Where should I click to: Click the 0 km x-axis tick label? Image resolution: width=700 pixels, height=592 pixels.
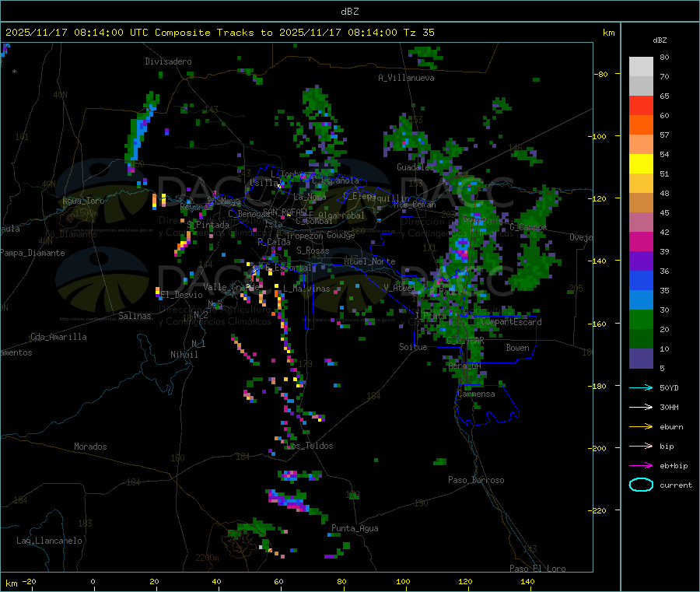[x=93, y=582]
